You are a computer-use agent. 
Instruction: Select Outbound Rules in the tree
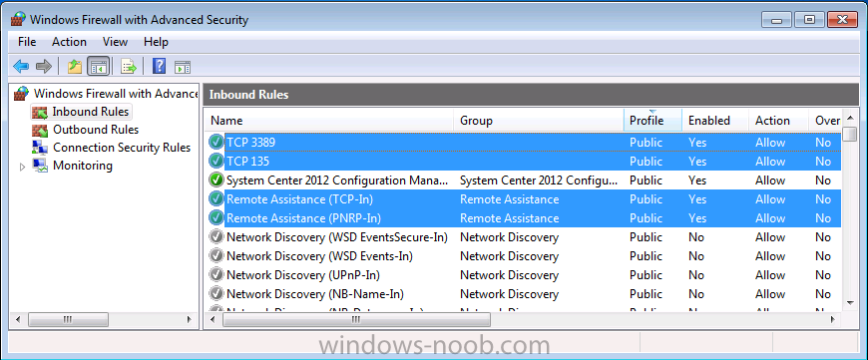[x=96, y=130]
